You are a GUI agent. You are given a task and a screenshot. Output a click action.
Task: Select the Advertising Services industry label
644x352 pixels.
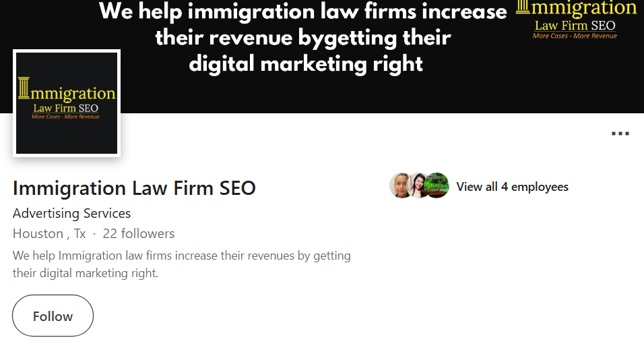point(71,213)
